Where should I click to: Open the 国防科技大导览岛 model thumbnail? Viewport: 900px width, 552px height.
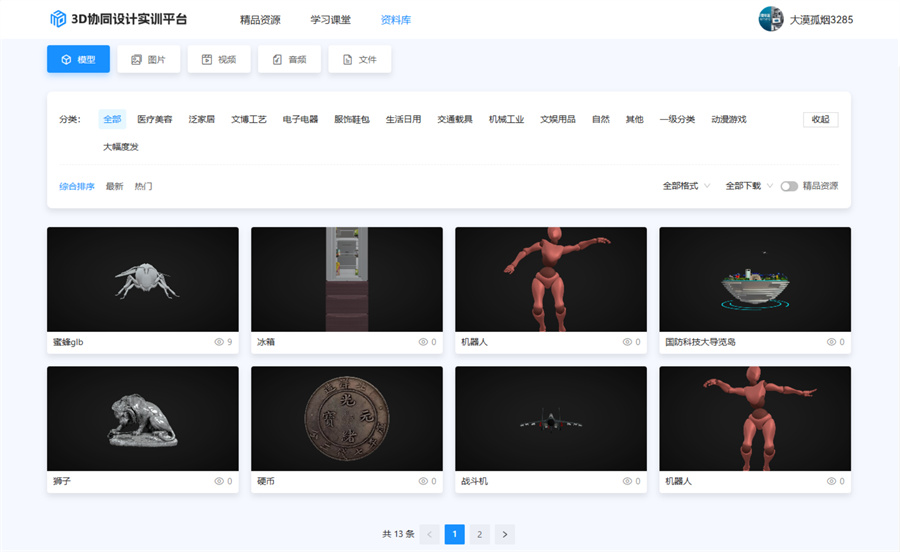pos(755,279)
